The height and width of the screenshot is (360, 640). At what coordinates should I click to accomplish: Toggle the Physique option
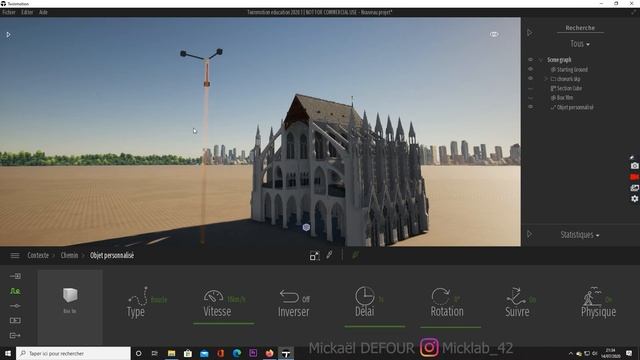coord(598,302)
